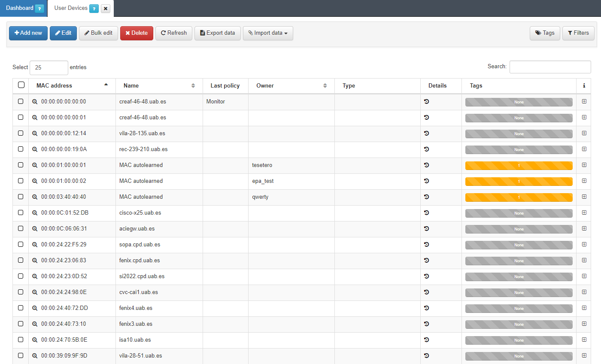Expand row plus icon for fenix4.uab.es
The height and width of the screenshot is (364, 601).
point(584,308)
